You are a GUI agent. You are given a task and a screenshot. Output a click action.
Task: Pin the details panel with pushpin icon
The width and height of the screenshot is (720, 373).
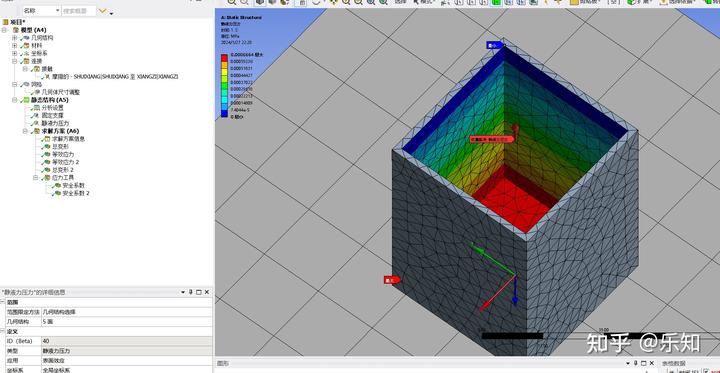click(191, 292)
